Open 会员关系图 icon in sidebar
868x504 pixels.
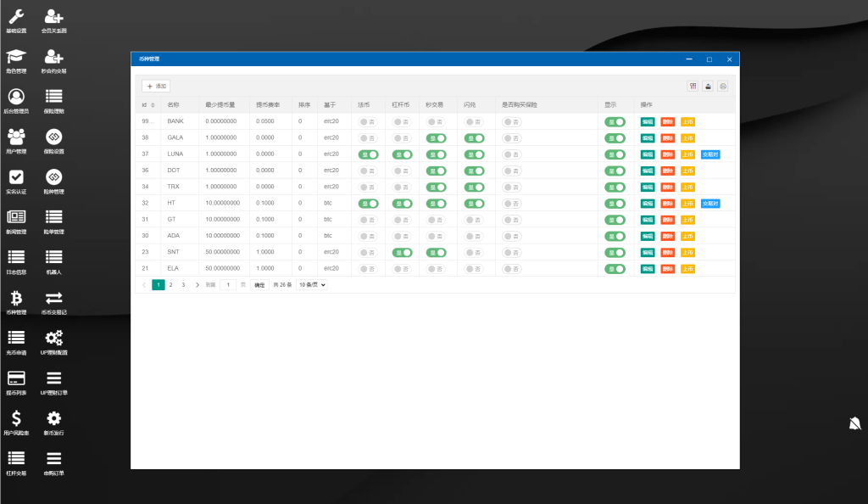click(x=53, y=17)
